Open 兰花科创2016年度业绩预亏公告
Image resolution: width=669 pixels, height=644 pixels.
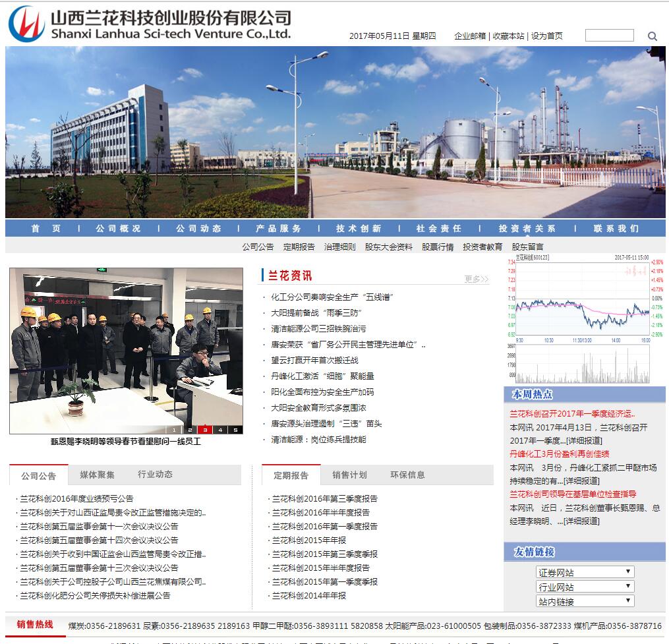point(77,498)
